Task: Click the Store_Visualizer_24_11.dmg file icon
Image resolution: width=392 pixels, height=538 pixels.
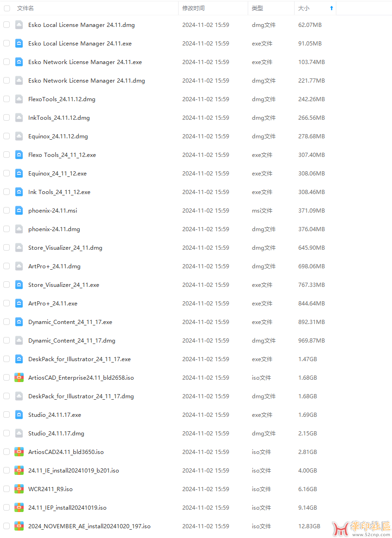Action: (x=19, y=247)
